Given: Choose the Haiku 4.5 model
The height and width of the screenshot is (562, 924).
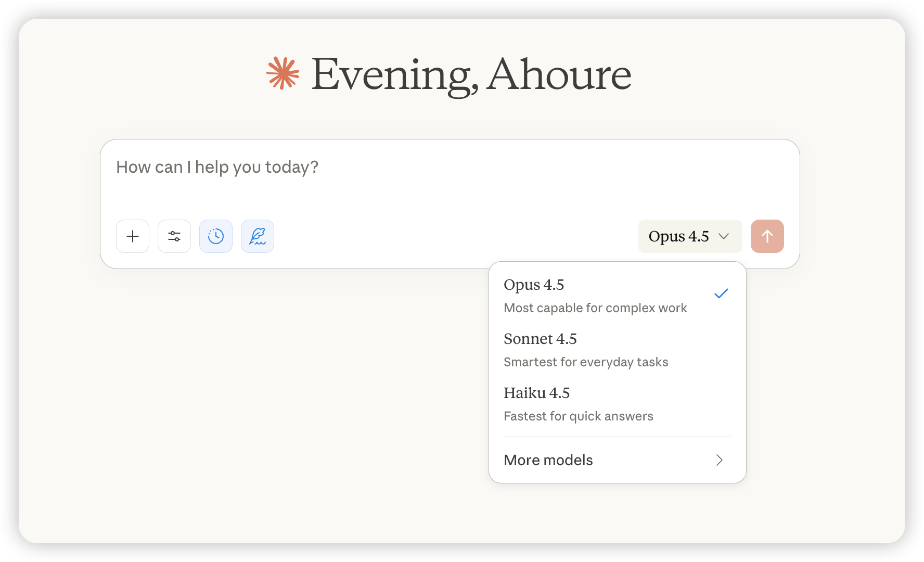Looking at the screenshot, I should (x=537, y=393).
